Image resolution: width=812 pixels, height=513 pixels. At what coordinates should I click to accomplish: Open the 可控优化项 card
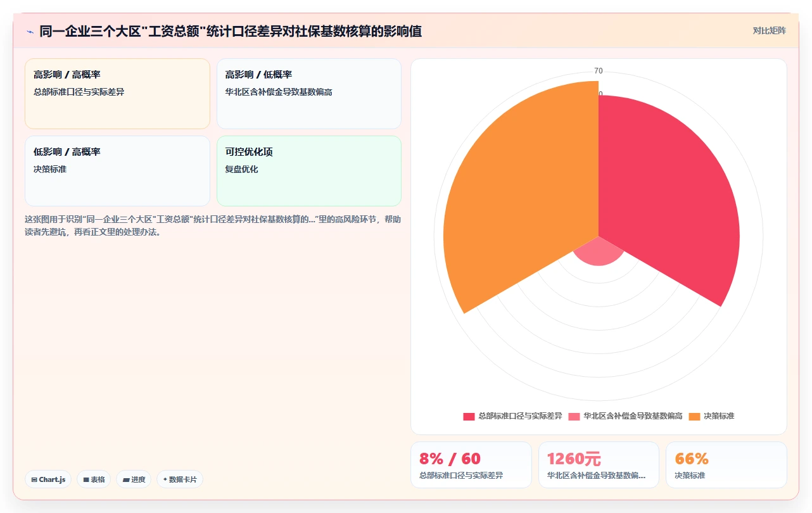pyautogui.click(x=309, y=171)
